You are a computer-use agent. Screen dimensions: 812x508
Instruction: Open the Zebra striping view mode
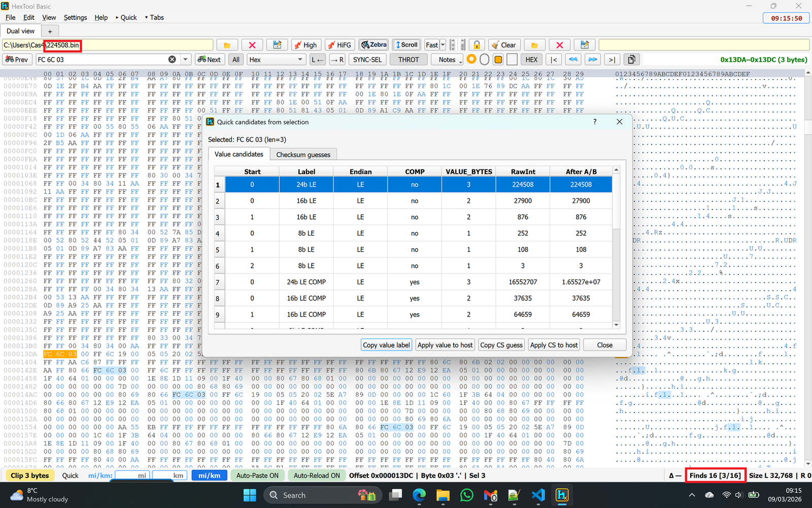click(374, 45)
